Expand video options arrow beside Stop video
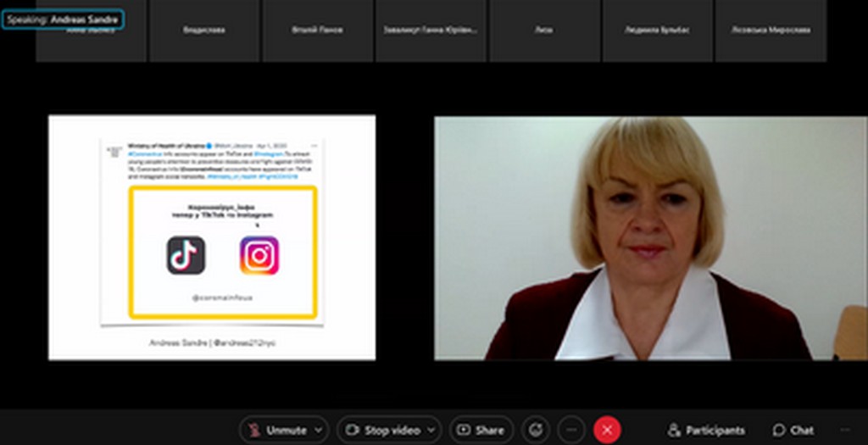 click(431, 430)
